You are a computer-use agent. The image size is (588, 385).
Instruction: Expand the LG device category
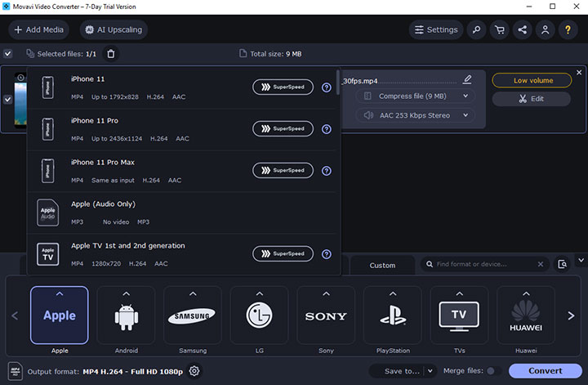coord(260,316)
